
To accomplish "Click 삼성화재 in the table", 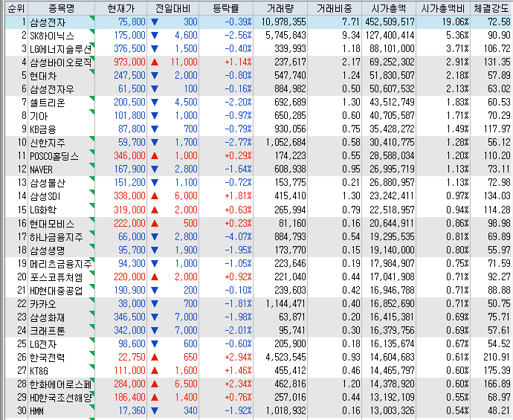I will point(48,317).
